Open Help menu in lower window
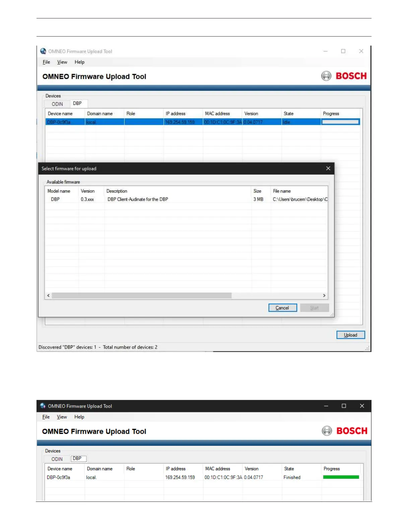The height and width of the screenshot is (532, 399). [79, 417]
